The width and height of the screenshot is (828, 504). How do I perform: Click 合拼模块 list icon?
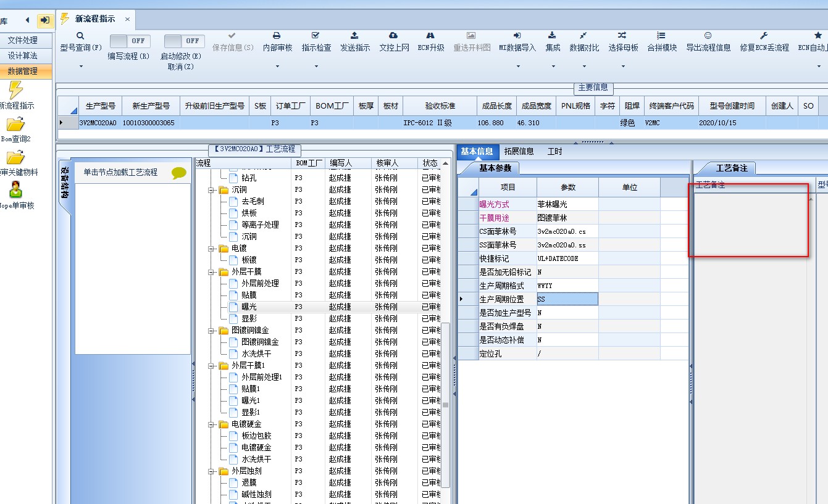pos(661,36)
